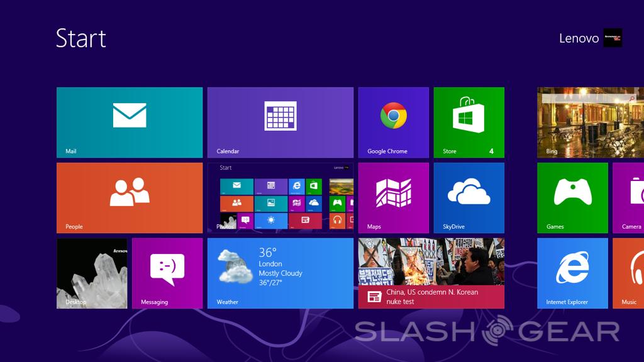
Task: Launch the Maps tile
Action: [393, 198]
